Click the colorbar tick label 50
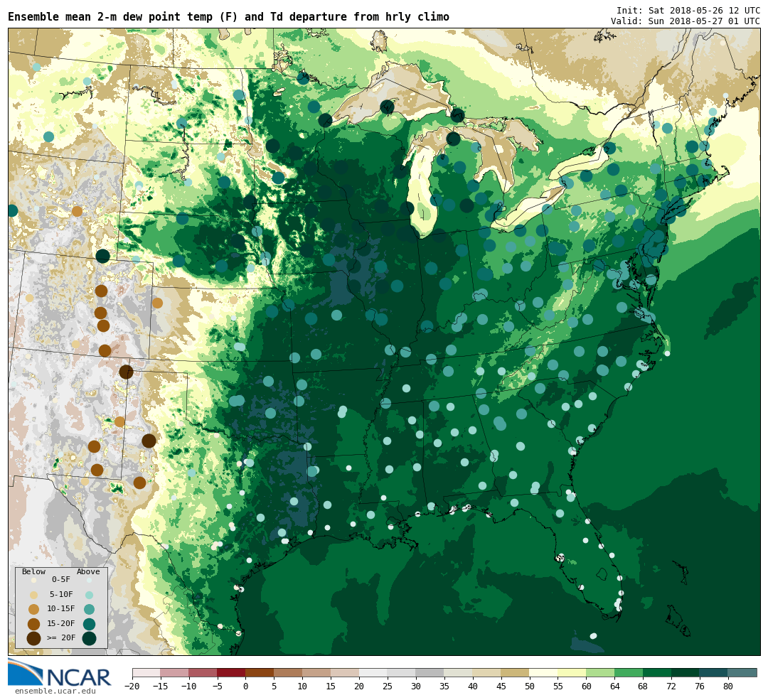Screen dimensions: 768x700 pos(530,686)
